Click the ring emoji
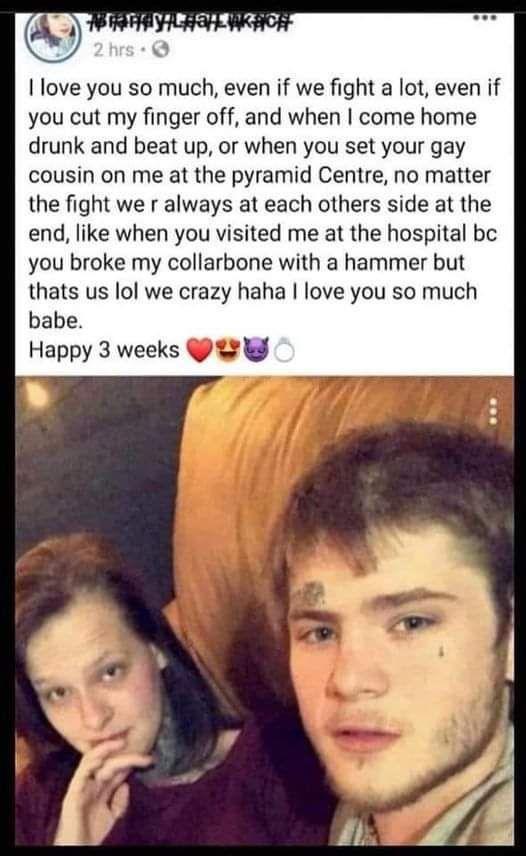 pyautogui.click(x=284, y=350)
